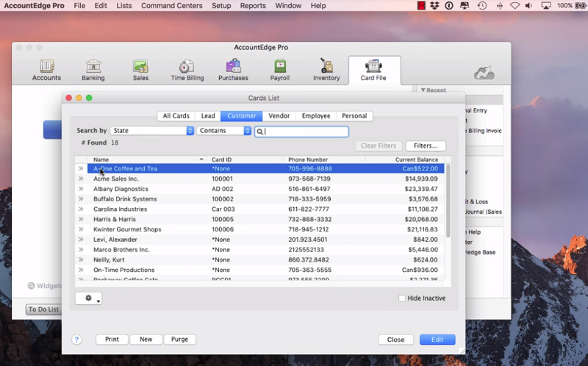Click the Filters... button
The image size is (588, 366).
pyautogui.click(x=426, y=146)
